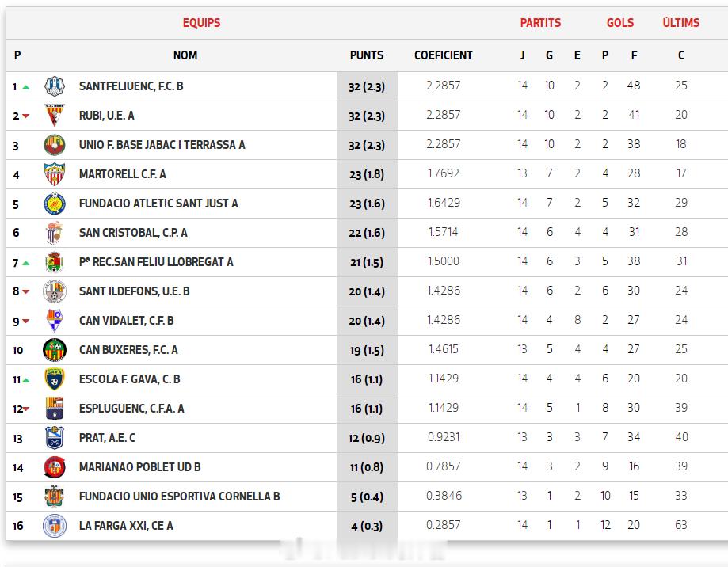
Task: Click red down arrow at position 2
Action: (26, 116)
